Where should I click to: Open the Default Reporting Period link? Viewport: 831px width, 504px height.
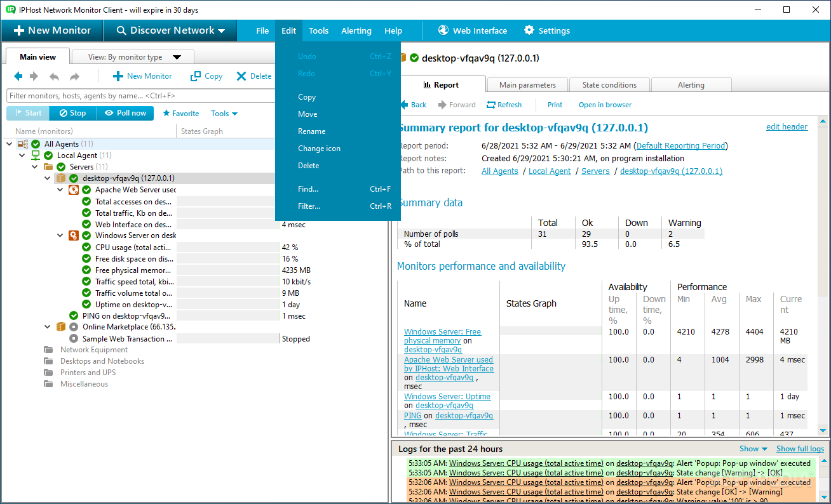pos(681,146)
